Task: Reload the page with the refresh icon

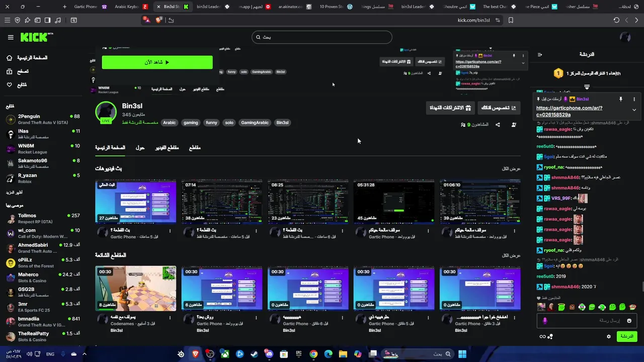Action: coord(616,20)
